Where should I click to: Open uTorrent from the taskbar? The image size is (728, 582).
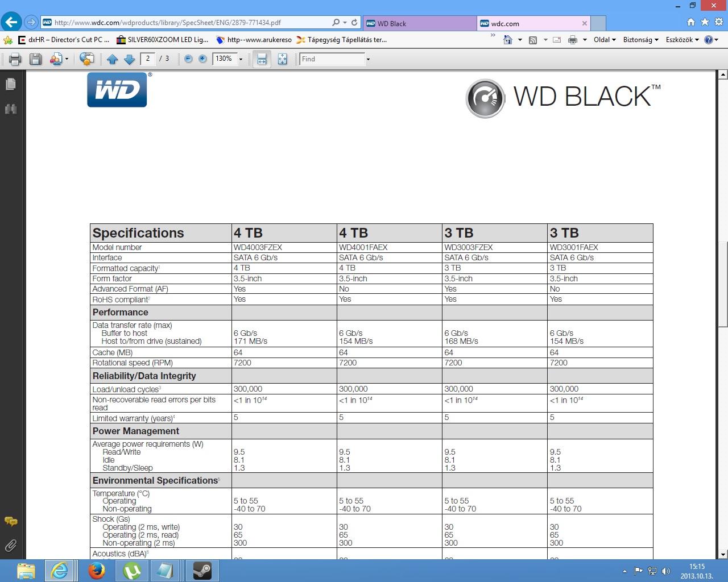132,571
